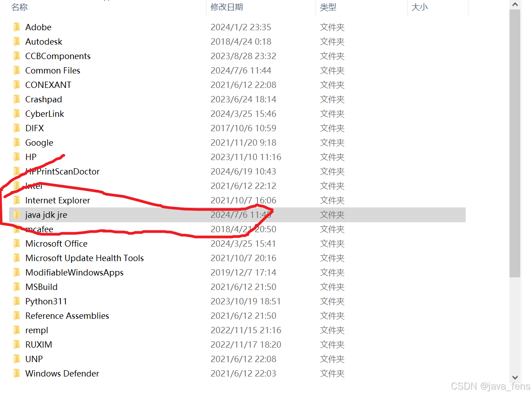Screen dimensions: 532x395
Task: Click the Common Files folder icon
Action: [x=17, y=70]
